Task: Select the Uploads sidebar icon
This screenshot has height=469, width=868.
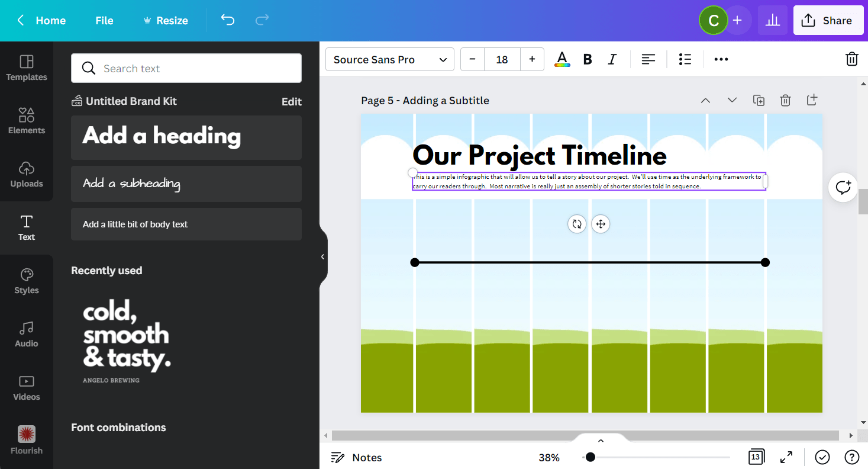Action: pos(26,174)
